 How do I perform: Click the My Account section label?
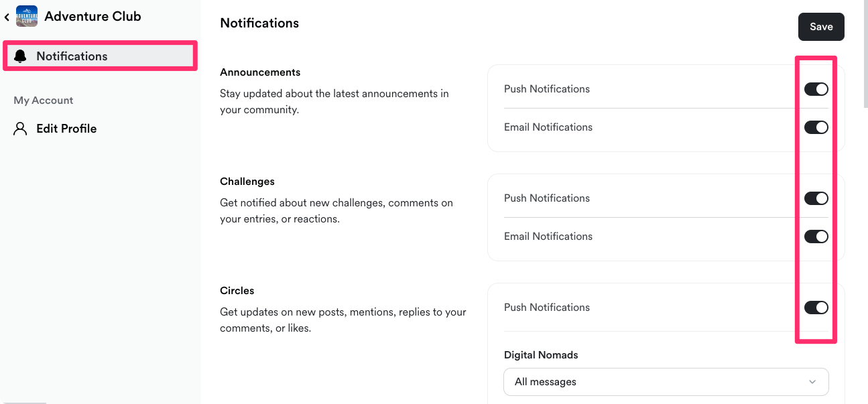tap(44, 100)
